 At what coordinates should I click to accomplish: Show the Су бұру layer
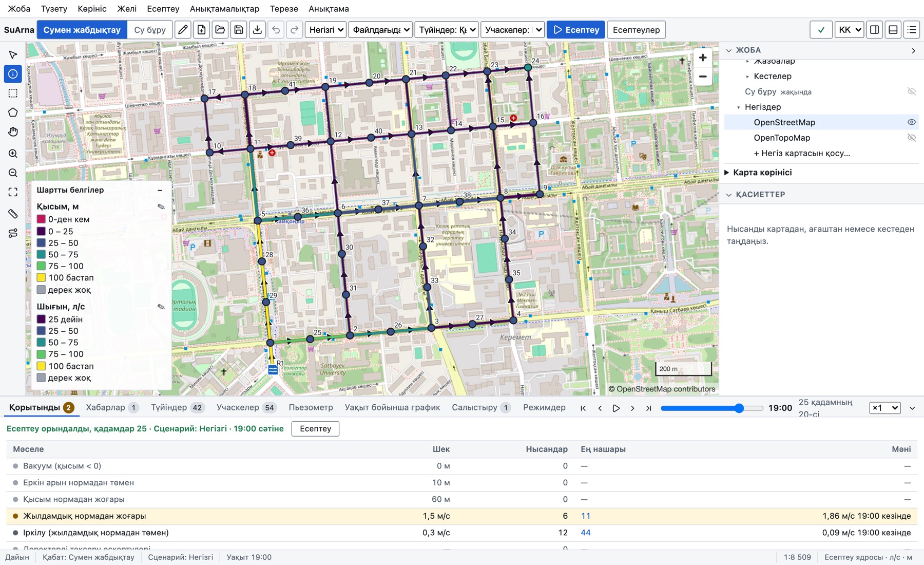coord(911,91)
